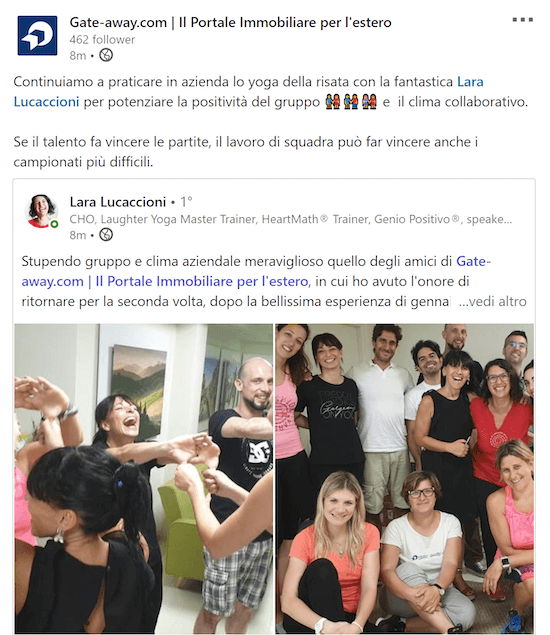Click the talento squadra paragraph text

tap(246, 152)
